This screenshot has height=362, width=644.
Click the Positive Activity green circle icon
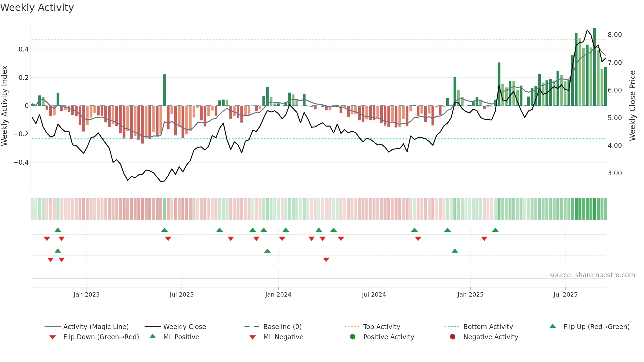tap(353, 337)
